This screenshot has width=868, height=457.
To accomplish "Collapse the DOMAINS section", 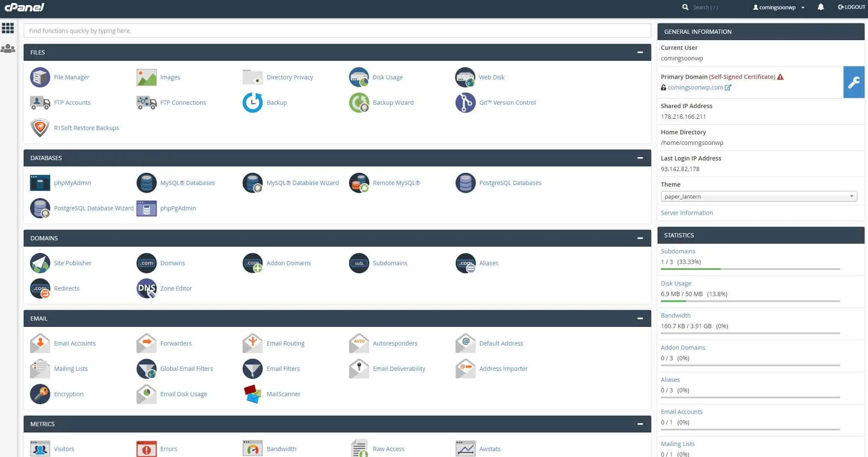I will 640,238.
